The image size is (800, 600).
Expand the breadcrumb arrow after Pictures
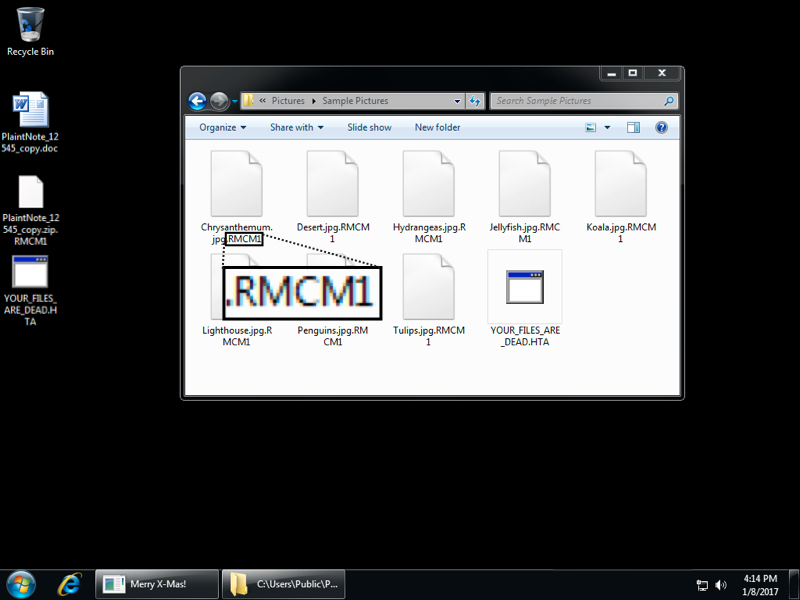pyautogui.click(x=313, y=101)
